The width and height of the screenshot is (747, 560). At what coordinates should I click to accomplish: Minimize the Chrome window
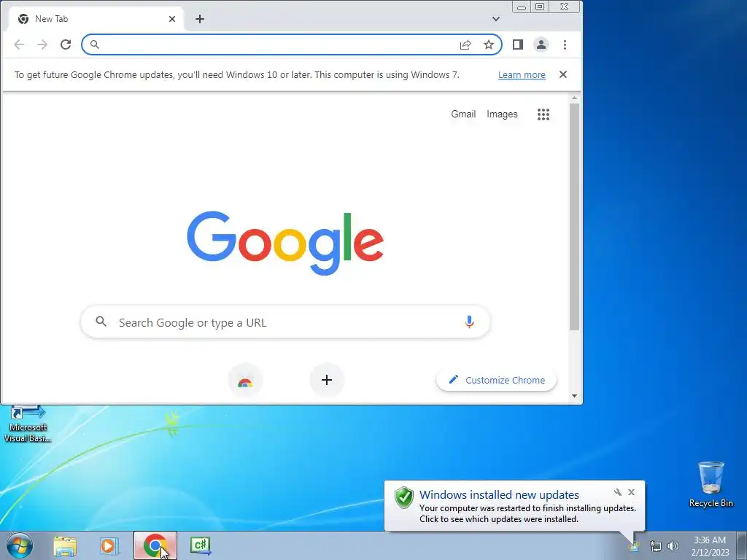pos(522,7)
